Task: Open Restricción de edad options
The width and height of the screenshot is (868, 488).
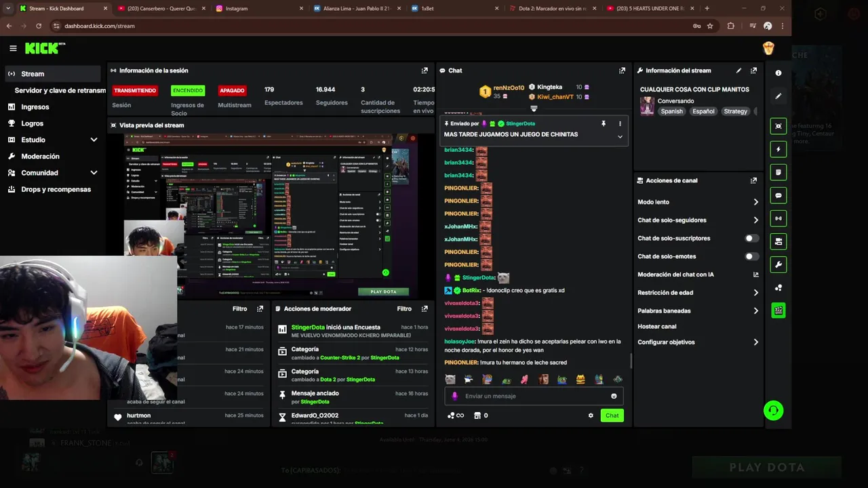Action: [x=698, y=293]
